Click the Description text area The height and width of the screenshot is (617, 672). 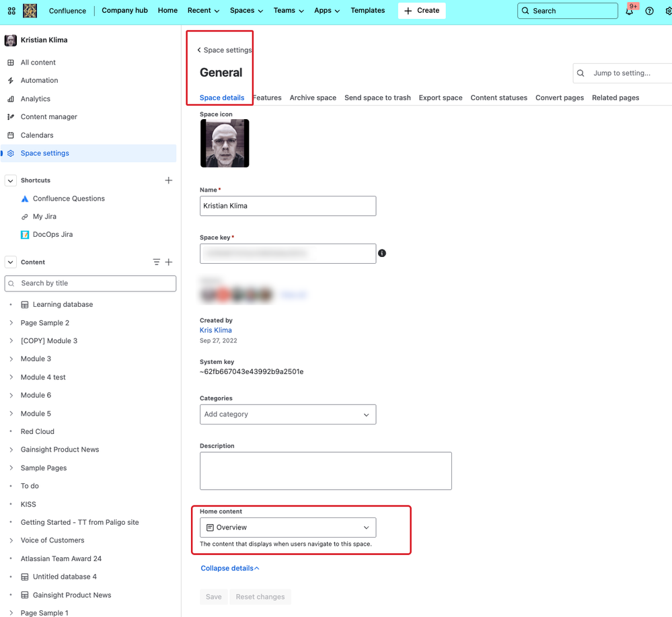click(x=326, y=471)
